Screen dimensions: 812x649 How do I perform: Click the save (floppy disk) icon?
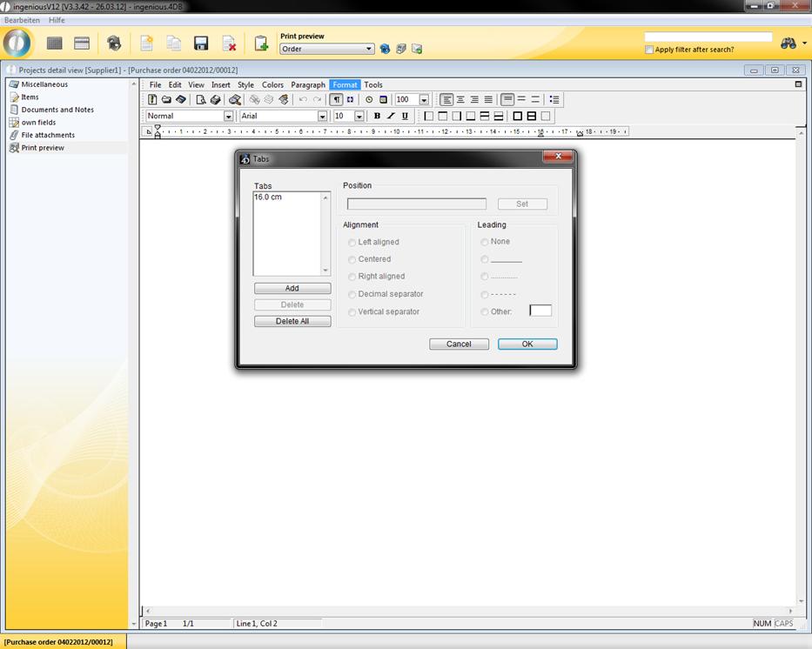[201, 43]
